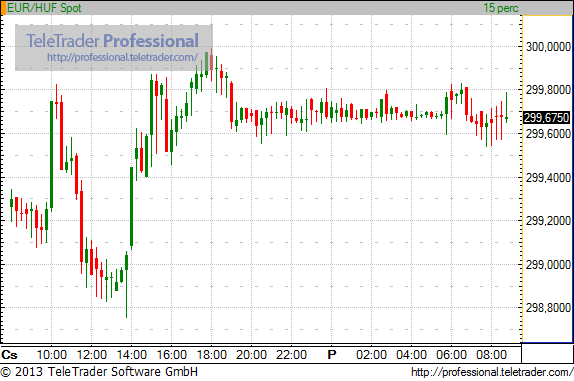Viewport: 574px width, 381px height.
Task: Open the bottom-right professional.teletrader.com link
Action: pyautogui.click(x=492, y=372)
